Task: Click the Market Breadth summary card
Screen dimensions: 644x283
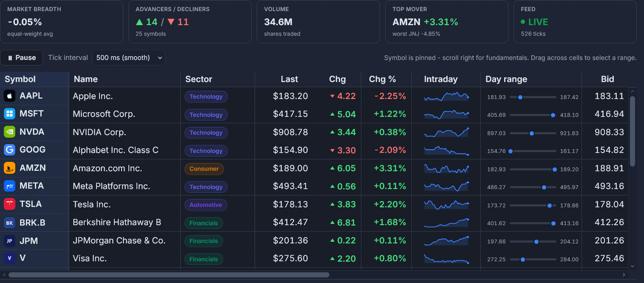Action: click(61, 22)
